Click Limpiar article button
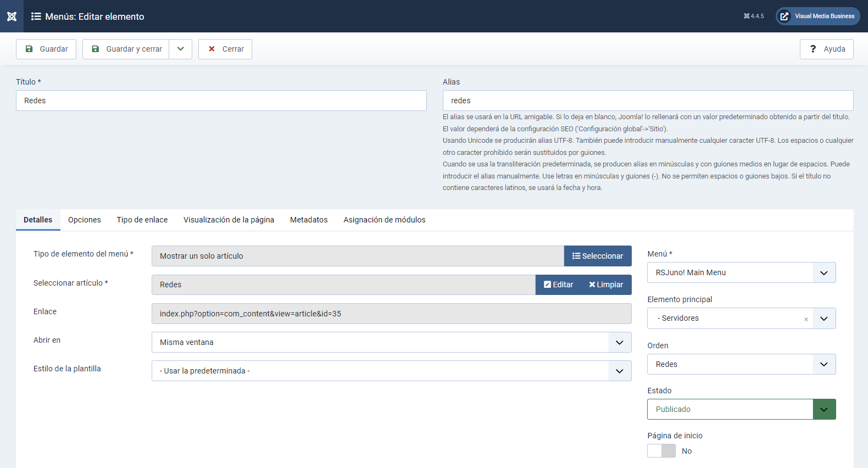The width and height of the screenshot is (868, 468). click(607, 285)
